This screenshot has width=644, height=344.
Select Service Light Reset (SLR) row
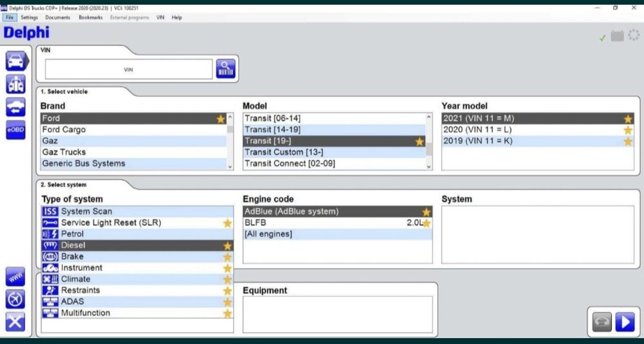tap(137, 223)
